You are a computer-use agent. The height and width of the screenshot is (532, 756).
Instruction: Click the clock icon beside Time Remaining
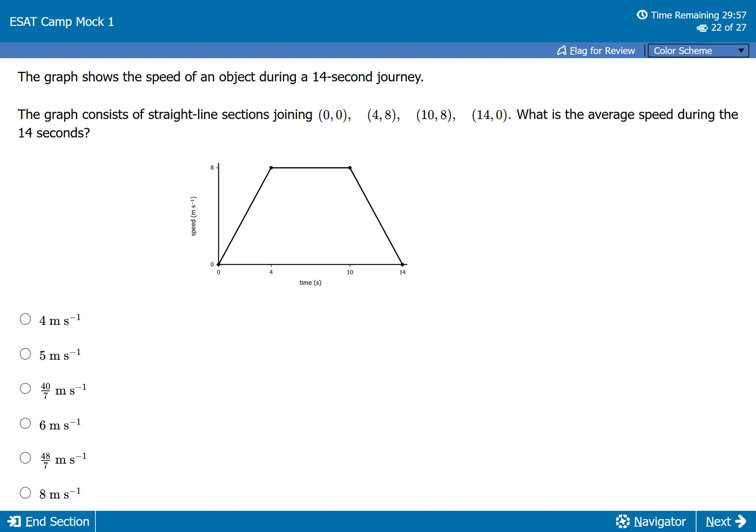tap(642, 15)
